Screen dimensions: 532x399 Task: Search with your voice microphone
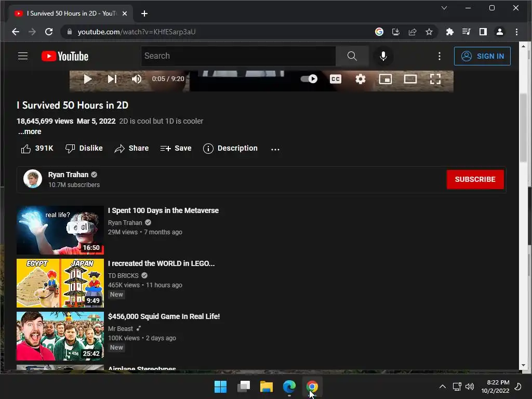pos(383,56)
